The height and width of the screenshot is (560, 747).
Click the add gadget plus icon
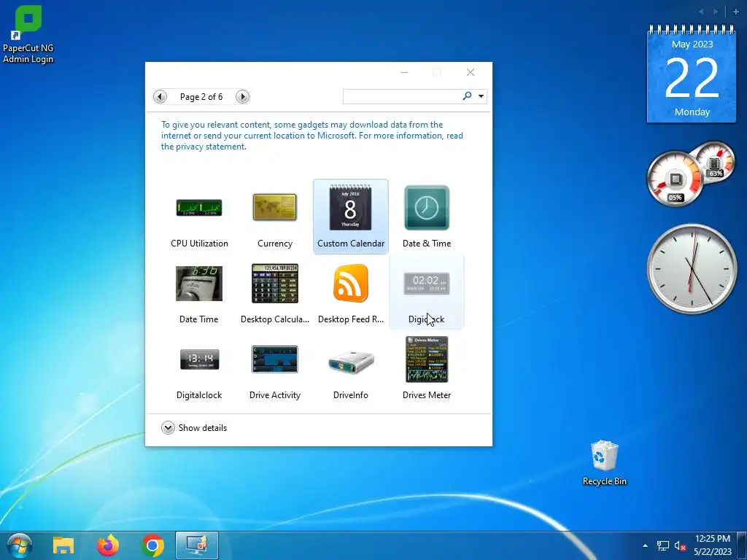(x=736, y=12)
